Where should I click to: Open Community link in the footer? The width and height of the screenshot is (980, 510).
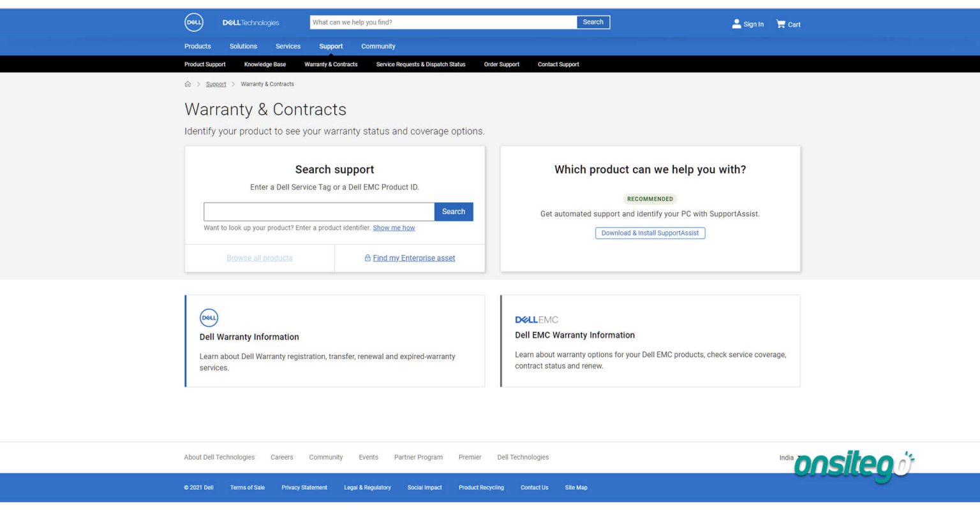(x=326, y=458)
